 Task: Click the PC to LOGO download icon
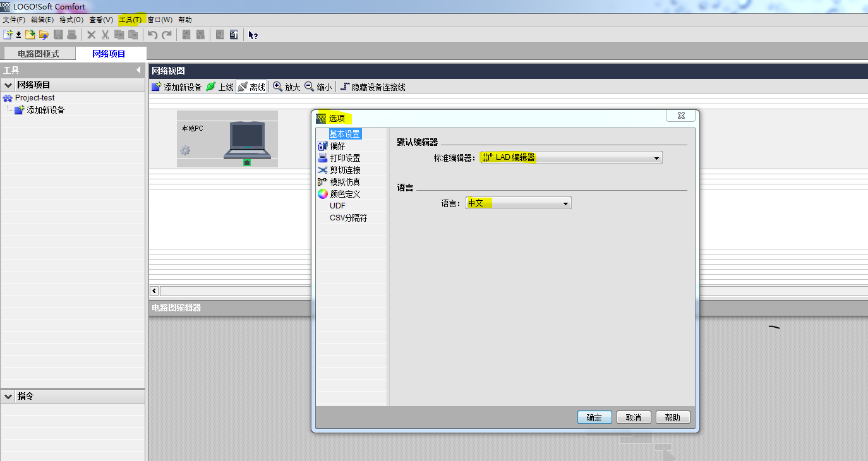(x=220, y=35)
